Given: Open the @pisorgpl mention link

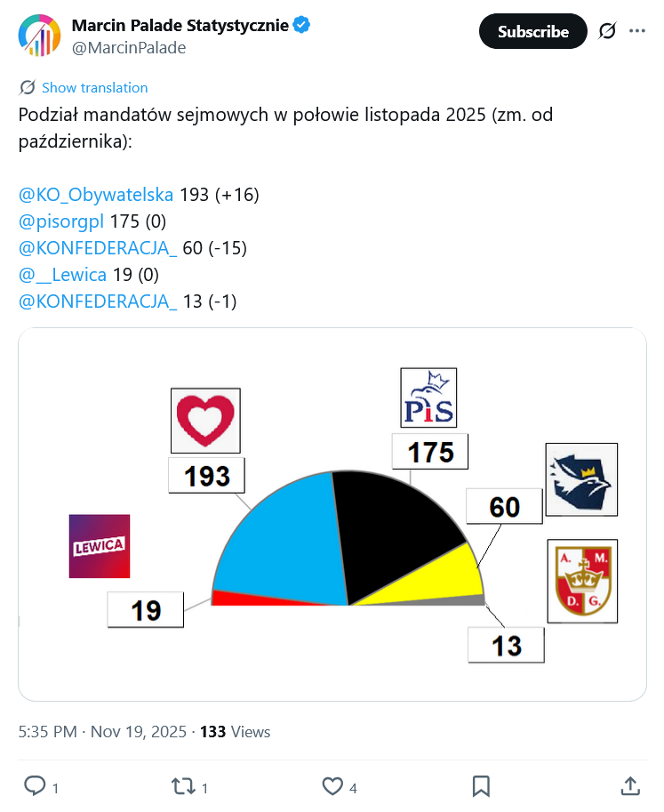Looking at the screenshot, I should click(x=61, y=221).
